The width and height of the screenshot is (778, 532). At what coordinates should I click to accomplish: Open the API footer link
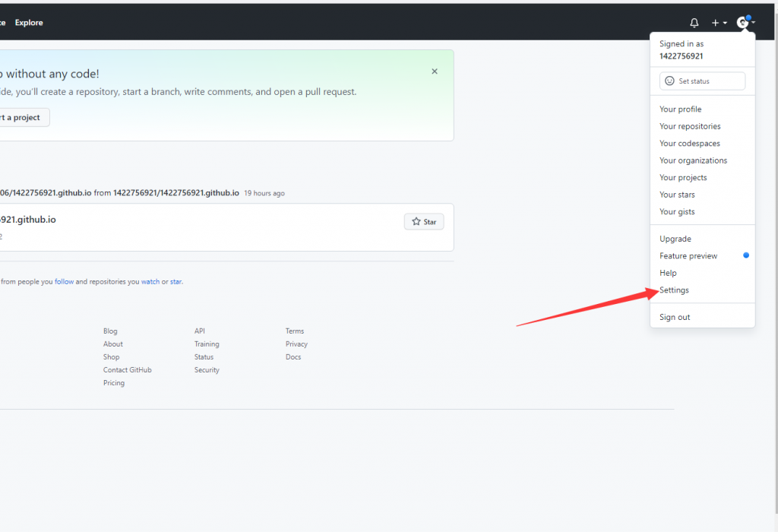200,331
